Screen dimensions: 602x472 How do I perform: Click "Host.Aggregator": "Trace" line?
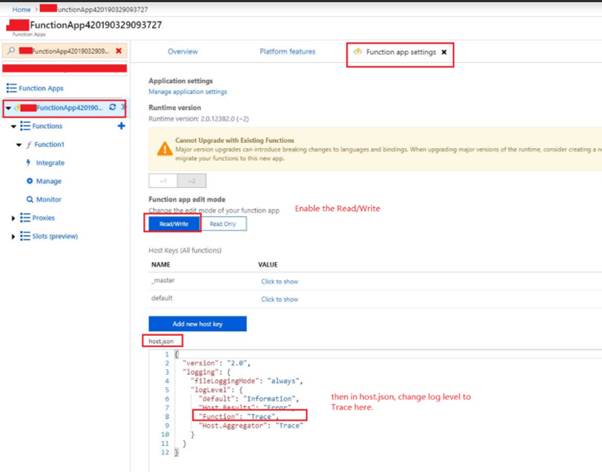251,425
